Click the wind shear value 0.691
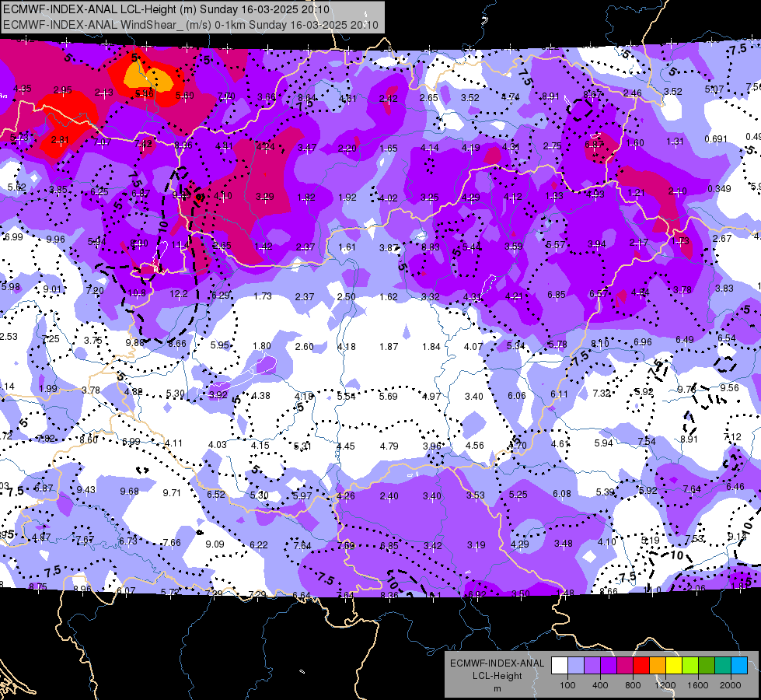Viewport: 761px width, 700px height. (x=716, y=139)
